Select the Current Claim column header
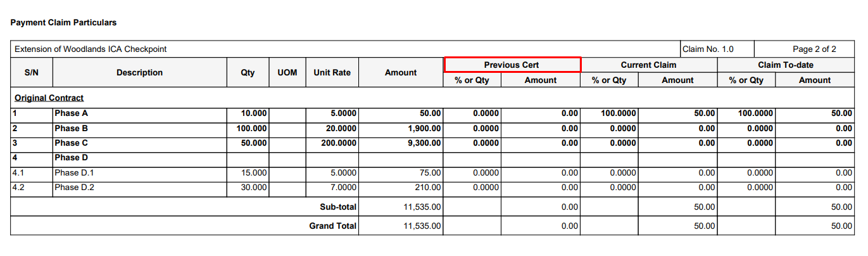 648,65
